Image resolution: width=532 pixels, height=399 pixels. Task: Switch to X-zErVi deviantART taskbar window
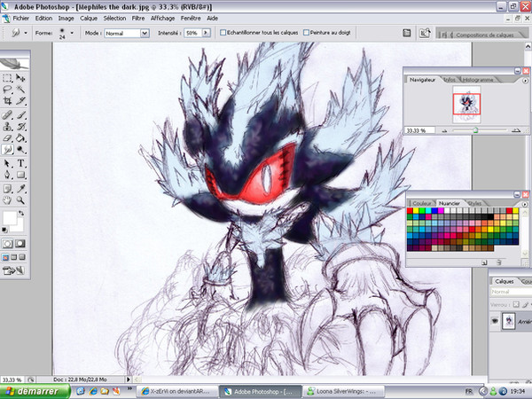176,392
